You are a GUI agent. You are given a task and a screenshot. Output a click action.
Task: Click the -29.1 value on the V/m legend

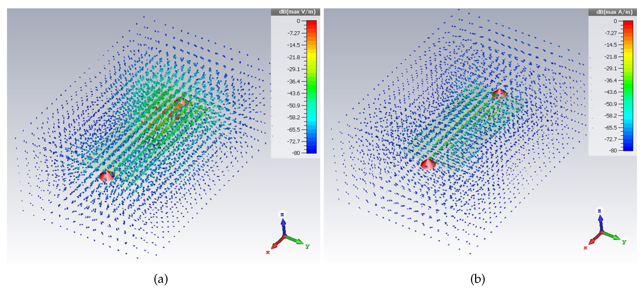294,69
